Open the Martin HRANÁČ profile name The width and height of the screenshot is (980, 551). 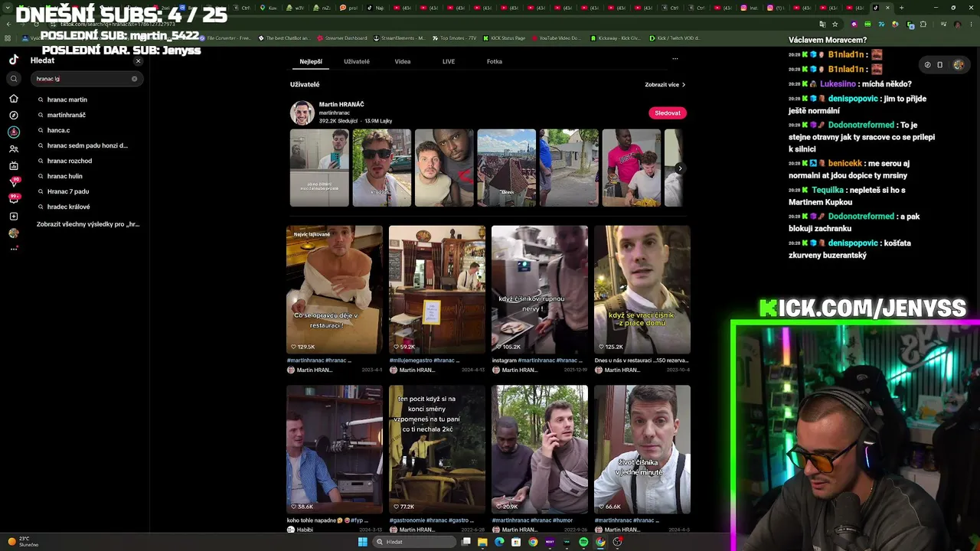(x=341, y=104)
